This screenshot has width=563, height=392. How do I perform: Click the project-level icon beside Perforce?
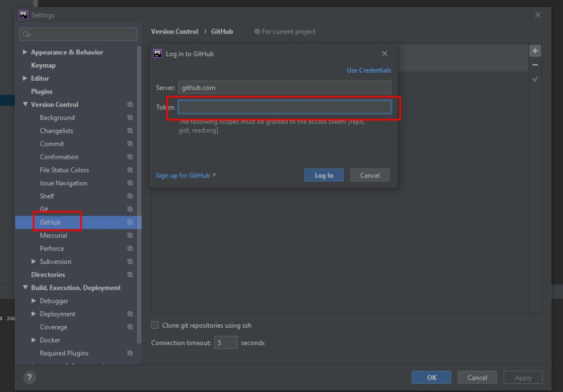coord(130,249)
